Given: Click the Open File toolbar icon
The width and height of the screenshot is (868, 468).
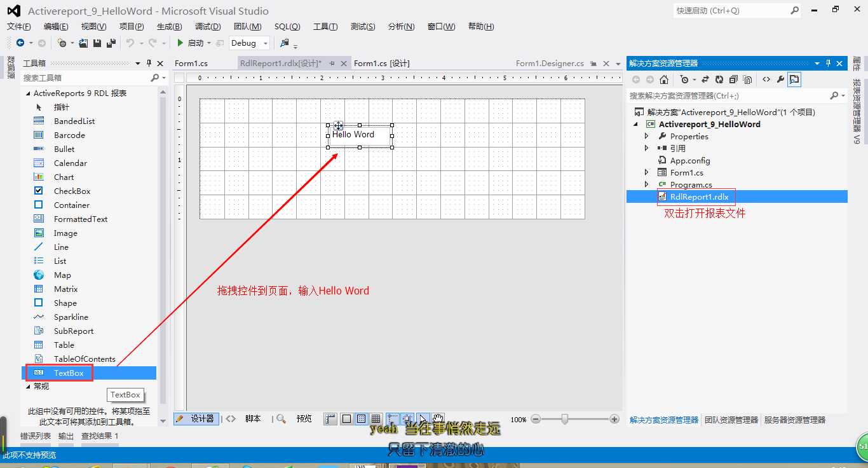Looking at the screenshot, I should 84,43.
